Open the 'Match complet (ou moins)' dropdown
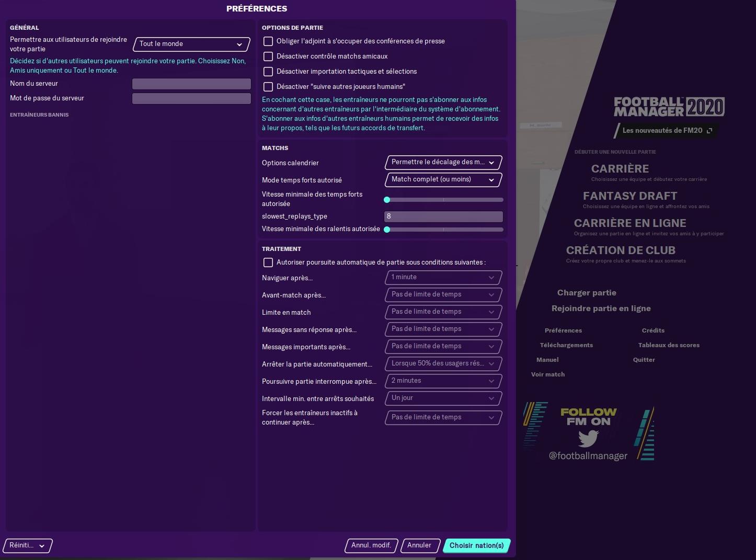Image resolution: width=756 pixels, height=560 pixels. (x=443, y=180)
